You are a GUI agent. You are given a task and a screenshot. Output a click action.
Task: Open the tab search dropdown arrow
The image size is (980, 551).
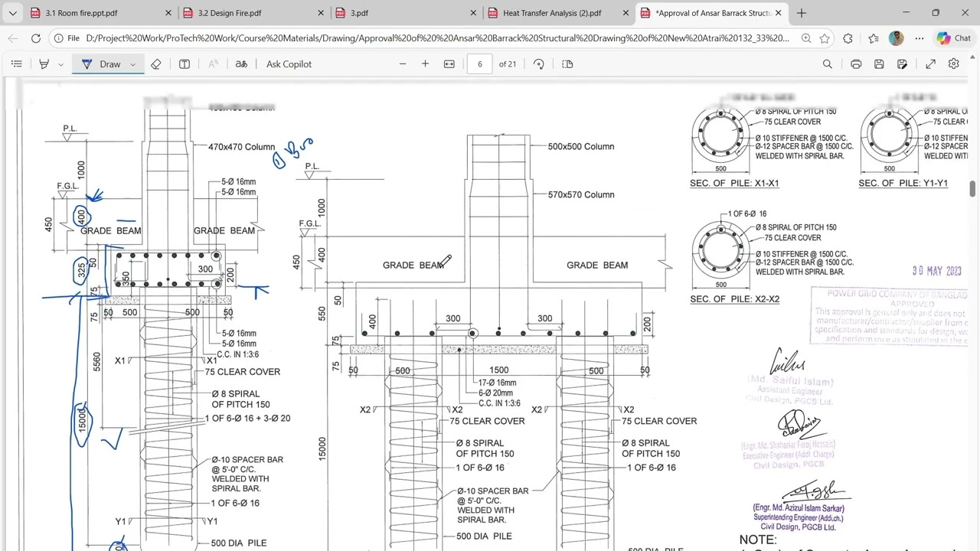12,13
